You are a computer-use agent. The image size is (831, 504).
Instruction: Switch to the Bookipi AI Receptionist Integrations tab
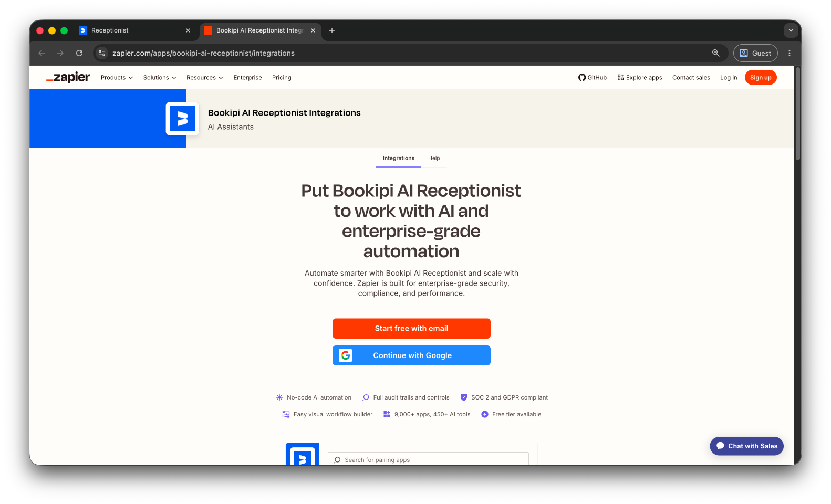pyautogui.click(x=259, y=30)
